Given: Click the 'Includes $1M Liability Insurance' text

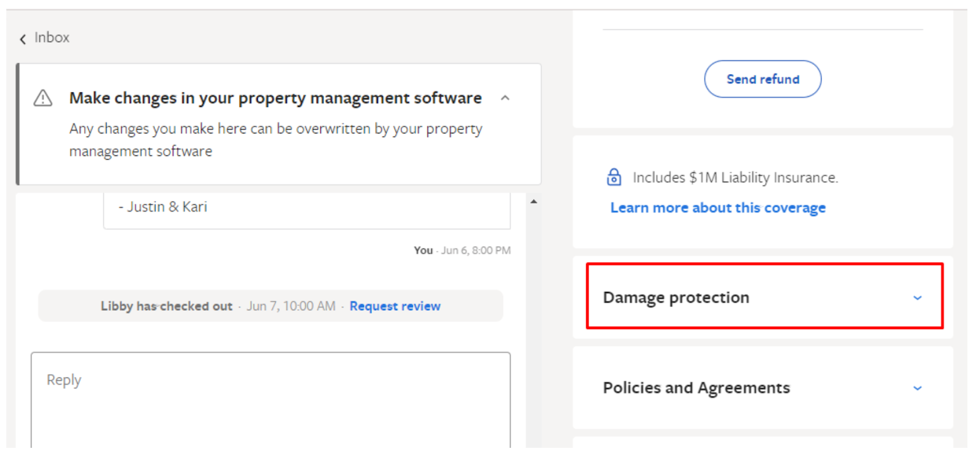Looking at the screenshot, I should [x=735, y=177].
